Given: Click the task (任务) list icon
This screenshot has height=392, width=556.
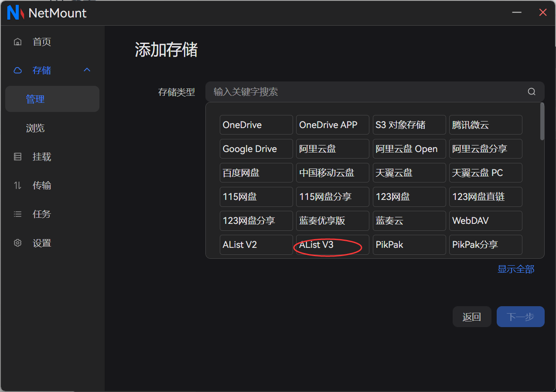Looking at the screenshot, I should 18,214.
